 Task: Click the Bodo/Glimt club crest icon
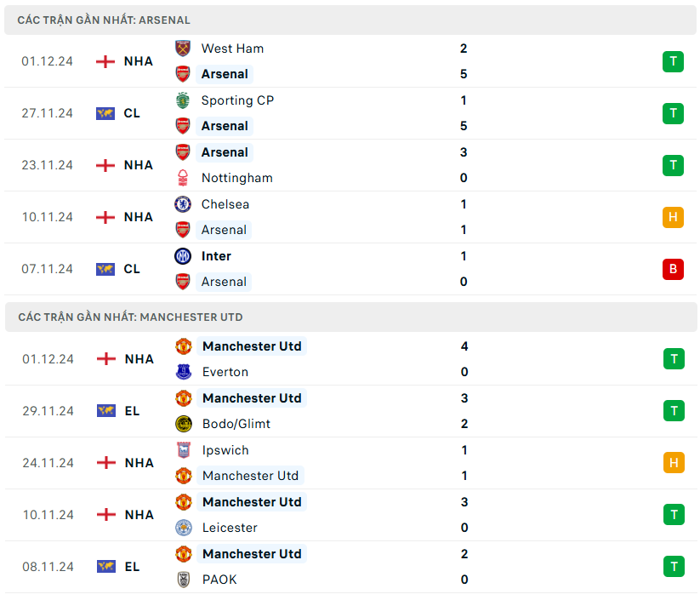(x=184, y=424)
